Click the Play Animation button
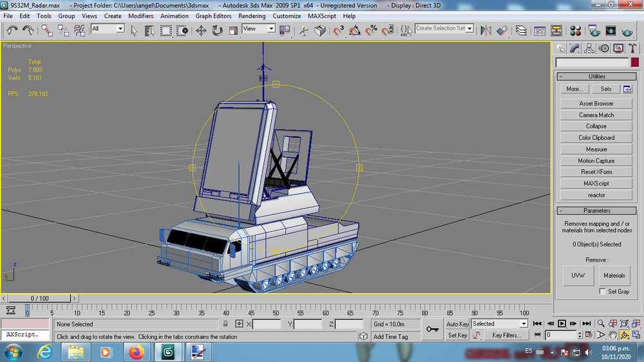The image size is (644, 362). 562,324
